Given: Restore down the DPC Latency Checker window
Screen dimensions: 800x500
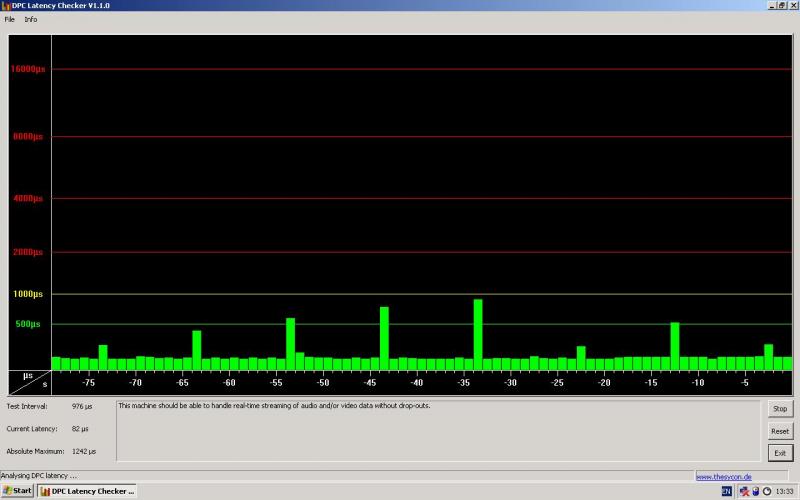Looking at the screenshot, I should point(782,5).
